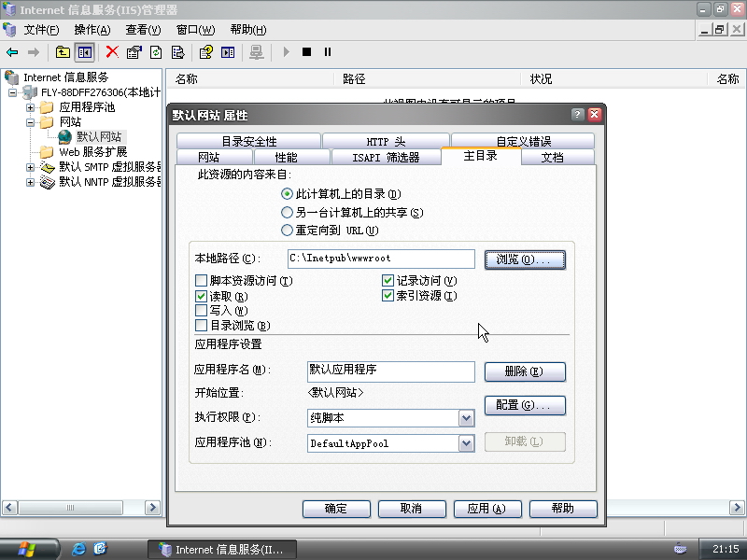This screenshot has height=560, width=747.
Task: Click the Cancel button in dialog
Action: pos(412,509)
